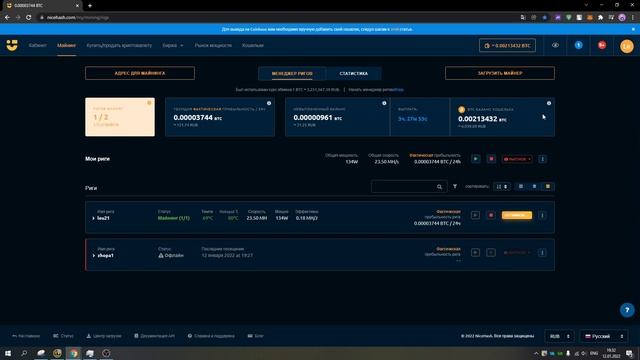Open the rig filter funnel icon
This screenshot has width=640, height=360.
pyautogui.click(x=455, y=187)
